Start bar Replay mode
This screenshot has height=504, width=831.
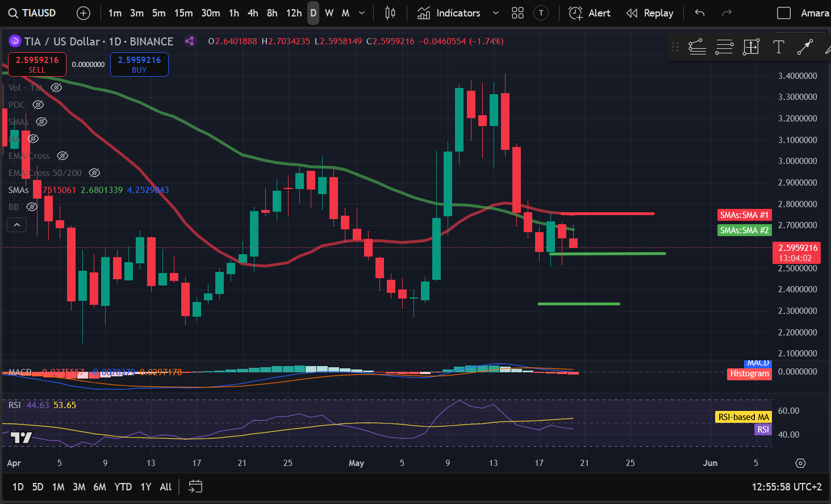[x=650, y=13]
